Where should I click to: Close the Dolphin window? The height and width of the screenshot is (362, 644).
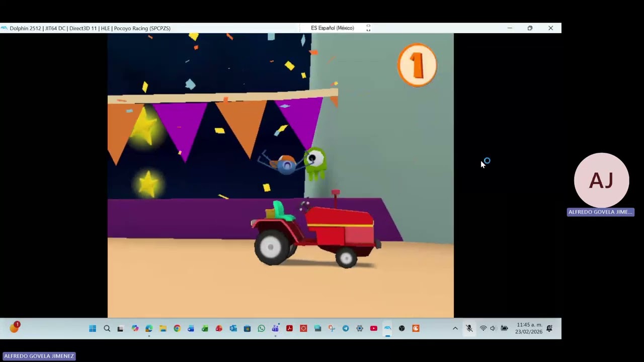pos(550,28)
